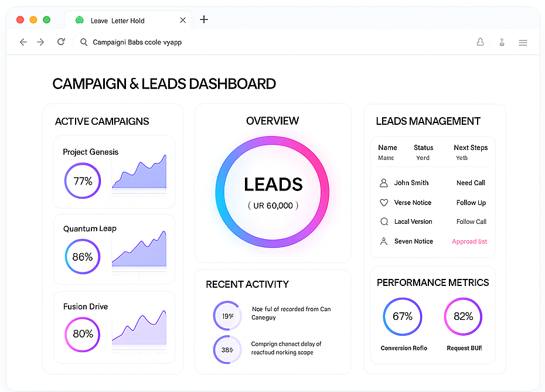Click the magnifier icon beside Lacal Version
545x392 pixels.
[x=384, y=221]
